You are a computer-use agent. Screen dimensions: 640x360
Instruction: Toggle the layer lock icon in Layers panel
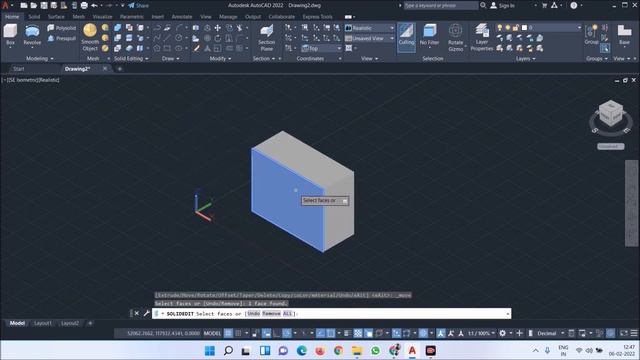click(x=516, y=27)
